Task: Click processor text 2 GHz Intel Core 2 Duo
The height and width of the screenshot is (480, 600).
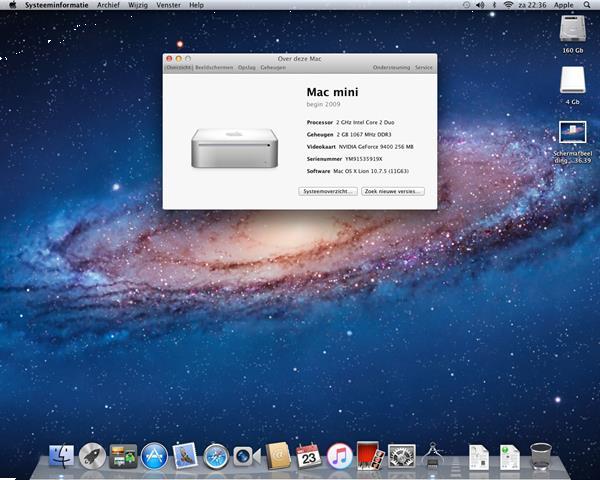Action: (x=365, y=122)
